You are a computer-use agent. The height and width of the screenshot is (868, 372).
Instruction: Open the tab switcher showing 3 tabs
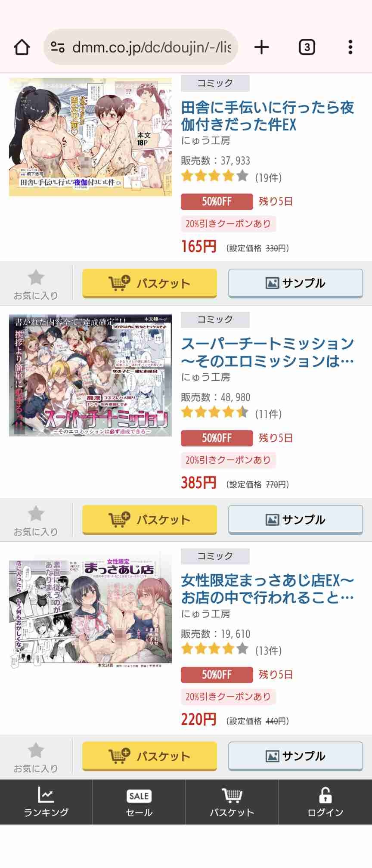[x=307, y=47]
